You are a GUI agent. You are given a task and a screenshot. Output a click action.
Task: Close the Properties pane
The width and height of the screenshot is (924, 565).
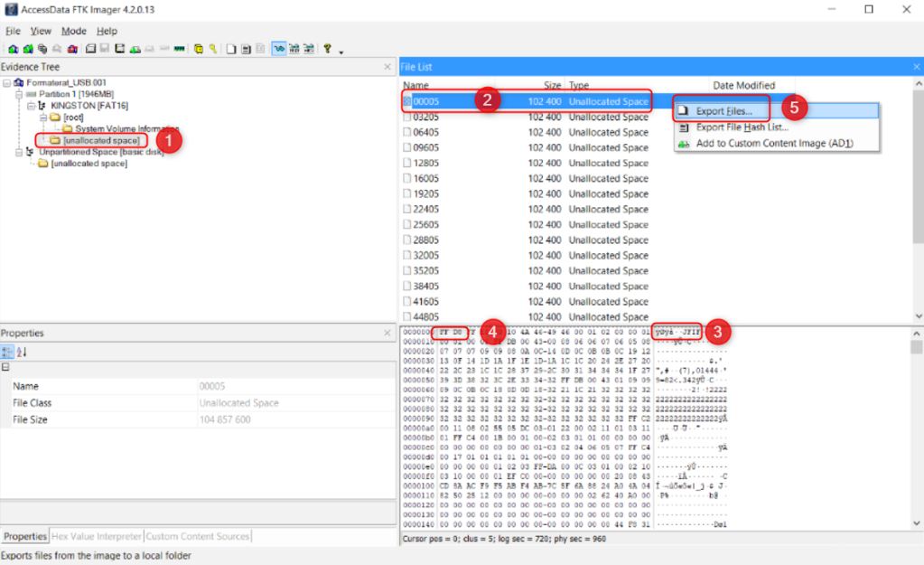click(387, 333)
